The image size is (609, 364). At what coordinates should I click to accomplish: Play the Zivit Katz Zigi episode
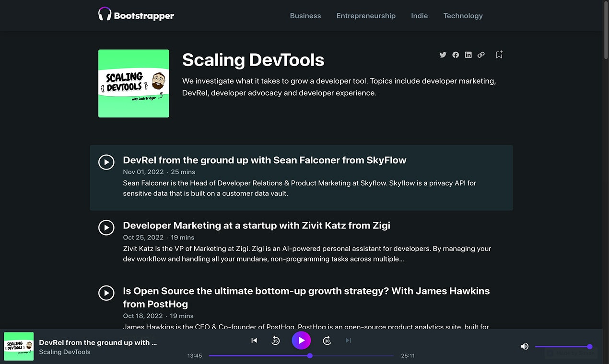click(106, 227)
